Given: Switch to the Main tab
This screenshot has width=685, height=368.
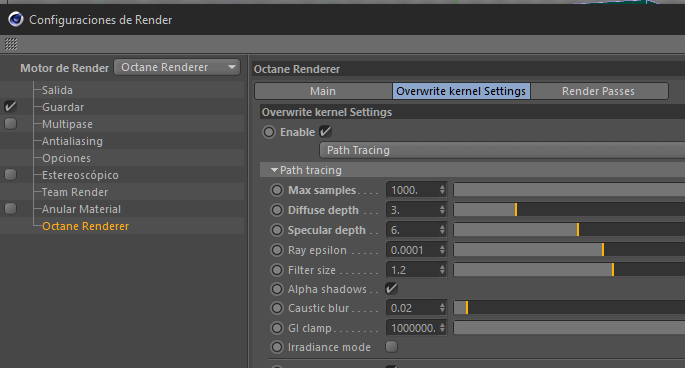Looking at the screenshot, I should pos(323,91).
